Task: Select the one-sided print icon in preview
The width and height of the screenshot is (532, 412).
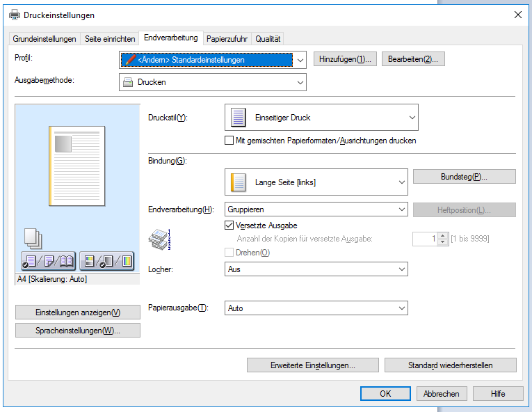Action: pos(29,262)
